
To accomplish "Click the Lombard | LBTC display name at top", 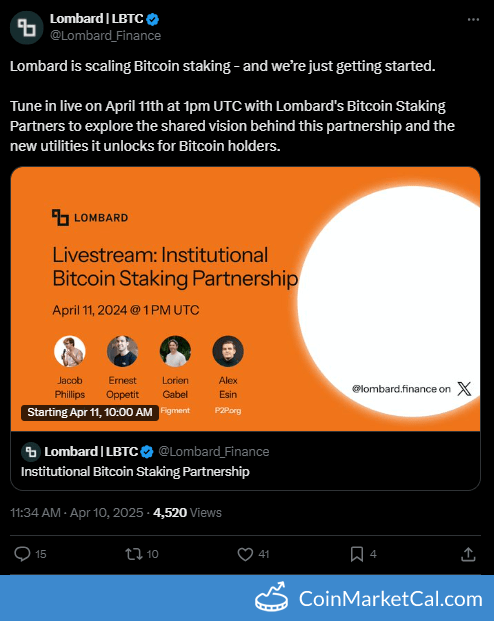I will pos(96,19).
